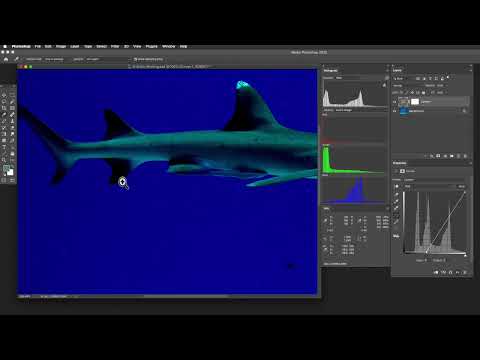480x360 pixels.
Task: Toggle layer filtering switch in Layers panel
Action: click(x=448, y=78)
